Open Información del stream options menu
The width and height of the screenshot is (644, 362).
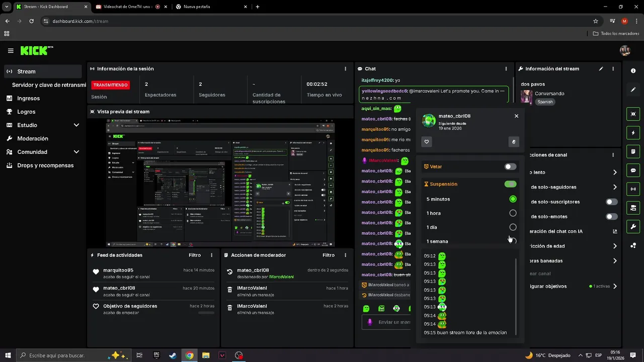pos(613,69)
